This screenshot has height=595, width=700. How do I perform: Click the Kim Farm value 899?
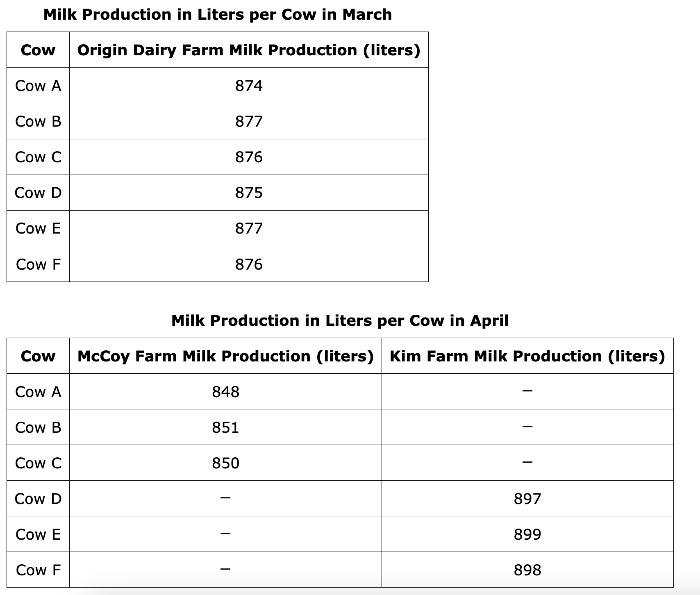[x=527, y=535]
